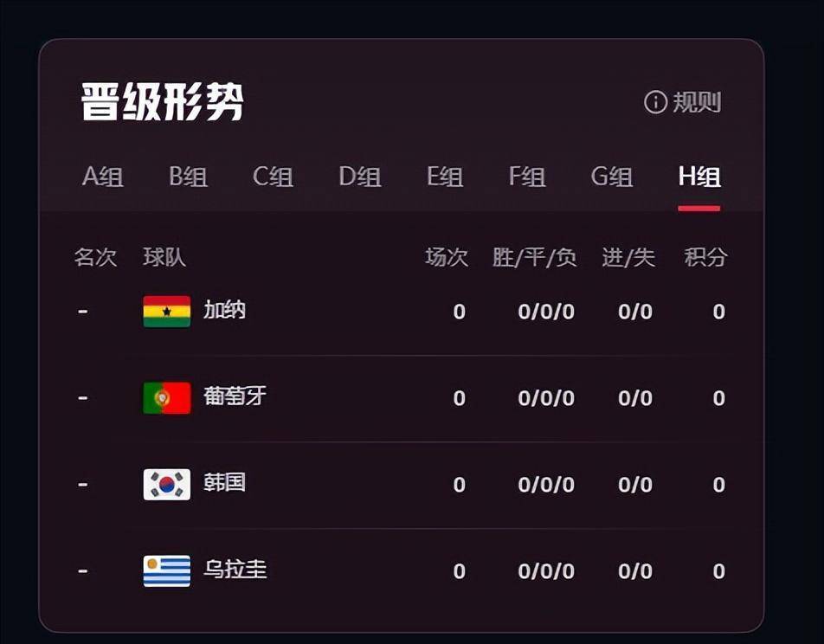Click the Ghana flag icon
Viewport: 824px width, 644px height.
coord(166,312)
